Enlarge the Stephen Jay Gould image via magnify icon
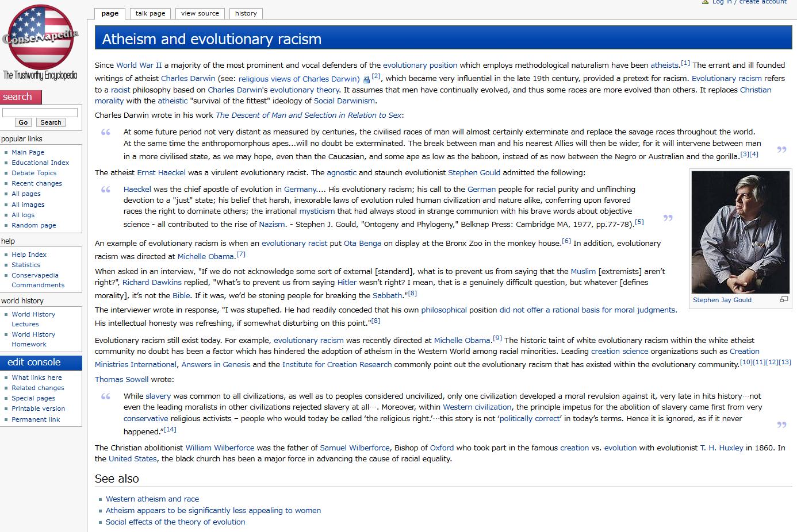Viewport: 797px width, 532px height. click(783, 299)
